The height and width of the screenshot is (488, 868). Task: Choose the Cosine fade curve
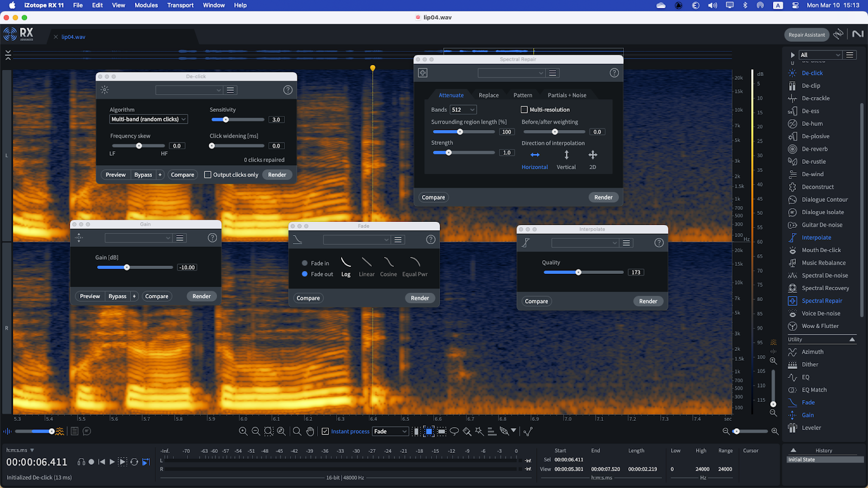coord(388,263)
